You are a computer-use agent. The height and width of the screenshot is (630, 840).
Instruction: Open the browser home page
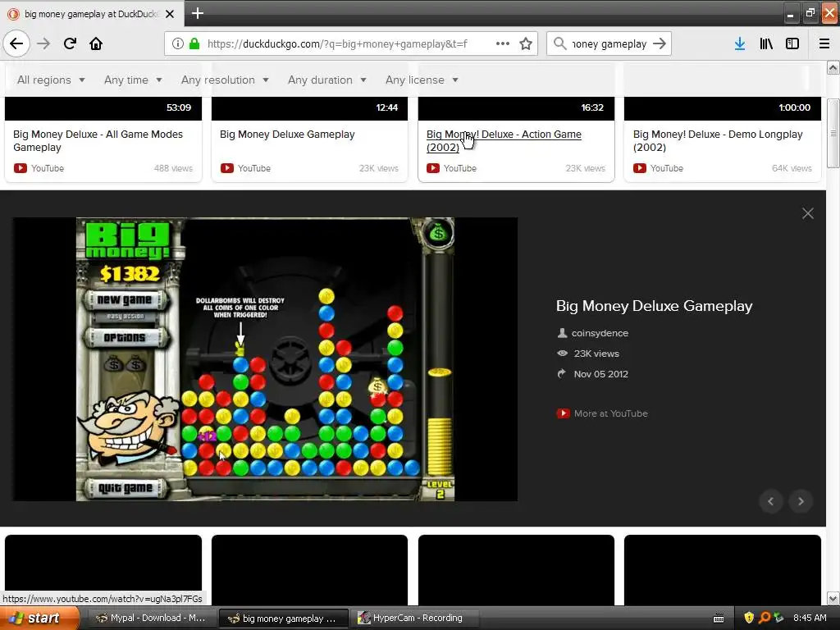[x=96, y=43]
